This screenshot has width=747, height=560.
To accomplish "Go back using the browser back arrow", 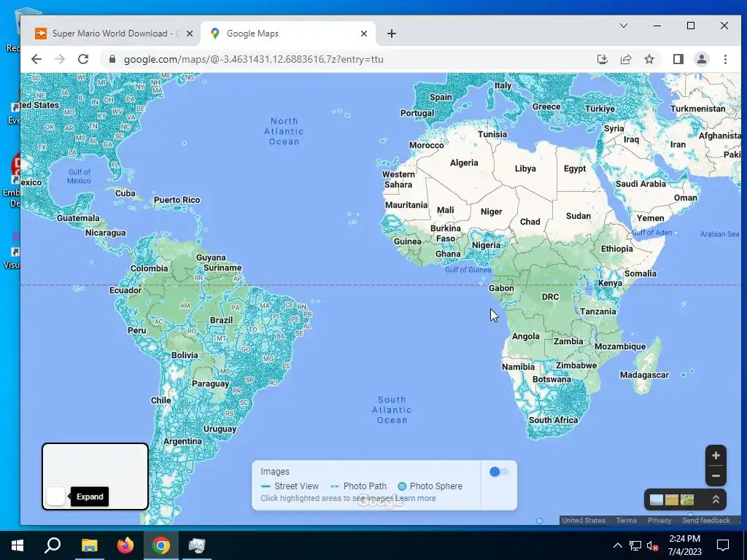I will click(x=36, y=59).
